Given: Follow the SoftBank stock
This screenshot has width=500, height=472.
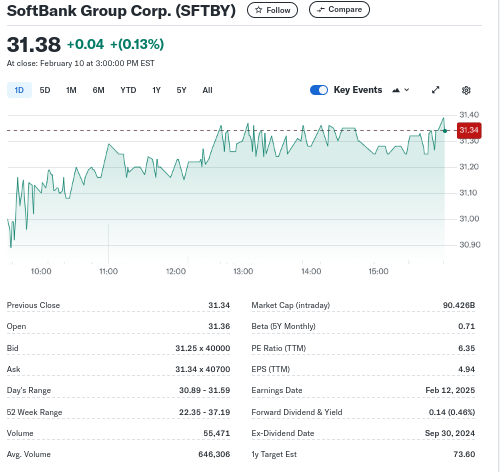Looking at the screenshot, I should coord(272,10).
